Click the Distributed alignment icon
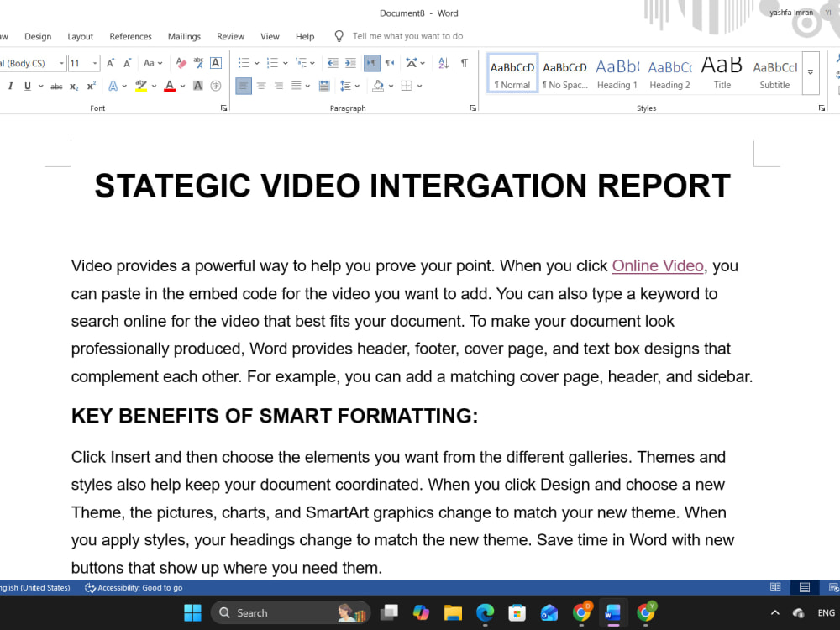The width and height of the screenshot is (840, 630). tap(324, 86)
